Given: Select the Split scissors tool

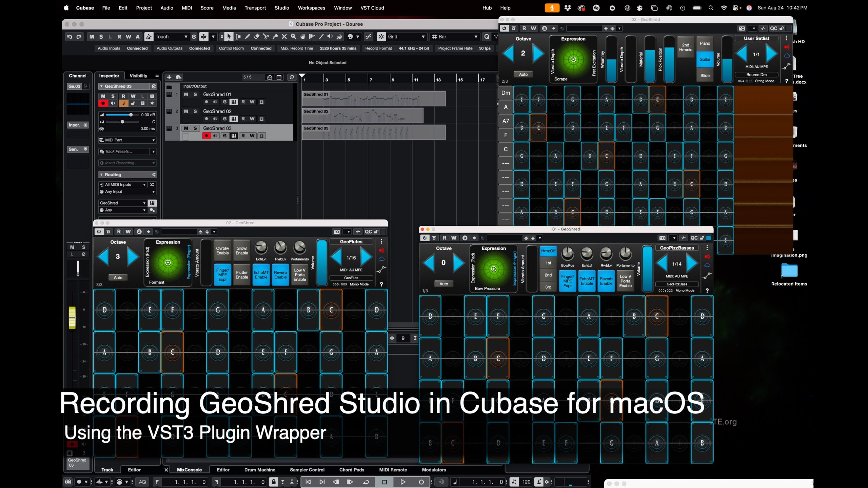Looking at the screenshot, I should coord(266,37).
